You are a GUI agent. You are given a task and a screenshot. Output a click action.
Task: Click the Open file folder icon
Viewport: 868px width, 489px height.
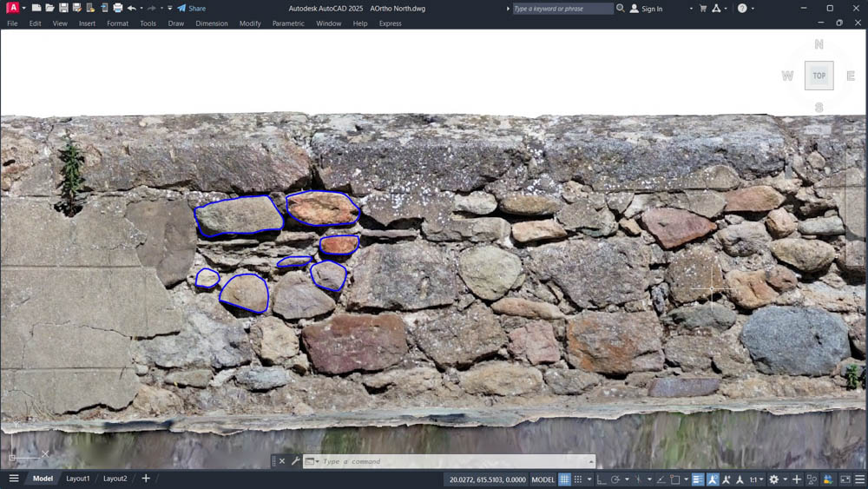tap(49, 9)
